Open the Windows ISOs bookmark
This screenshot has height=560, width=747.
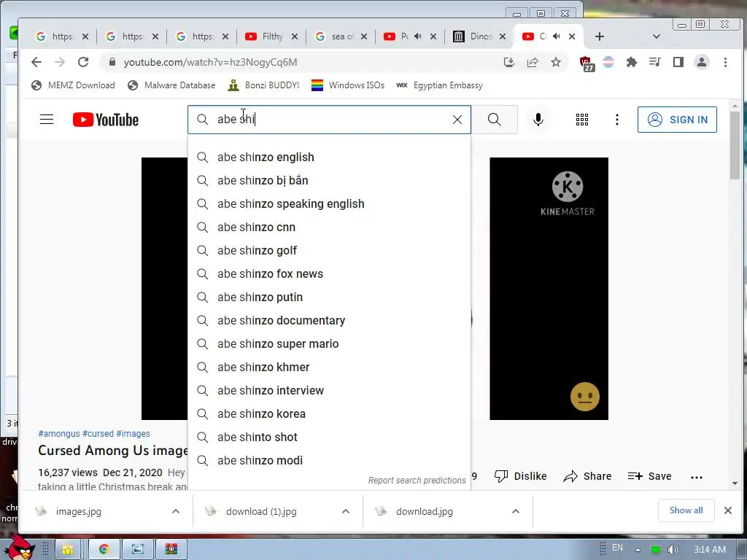pyautogui.click(x=348, y=85)
